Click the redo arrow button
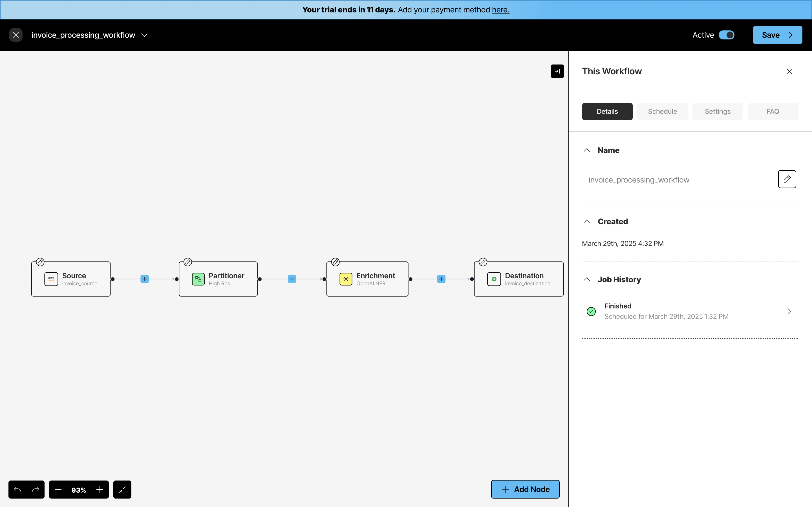Screen dimensions: 812x507 pos(36,490)
